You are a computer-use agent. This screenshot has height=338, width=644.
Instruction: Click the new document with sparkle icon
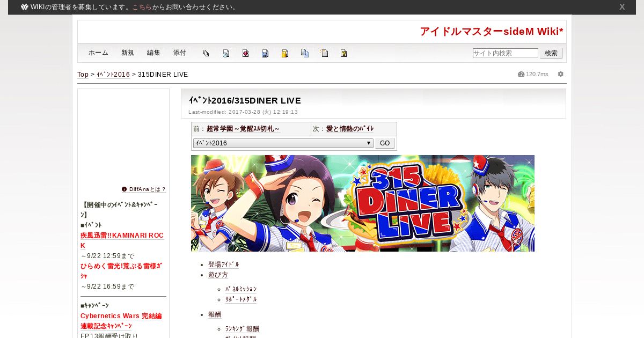pos(324,53)
